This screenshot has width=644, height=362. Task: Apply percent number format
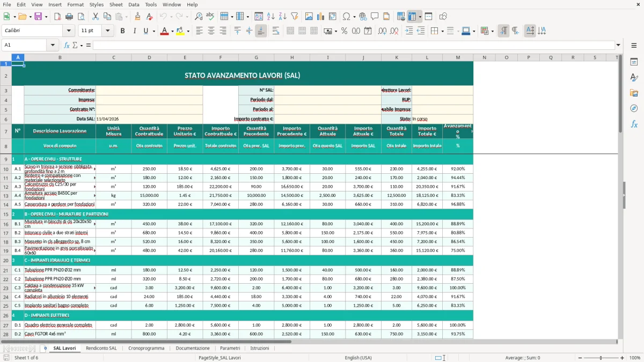(345, 31)
